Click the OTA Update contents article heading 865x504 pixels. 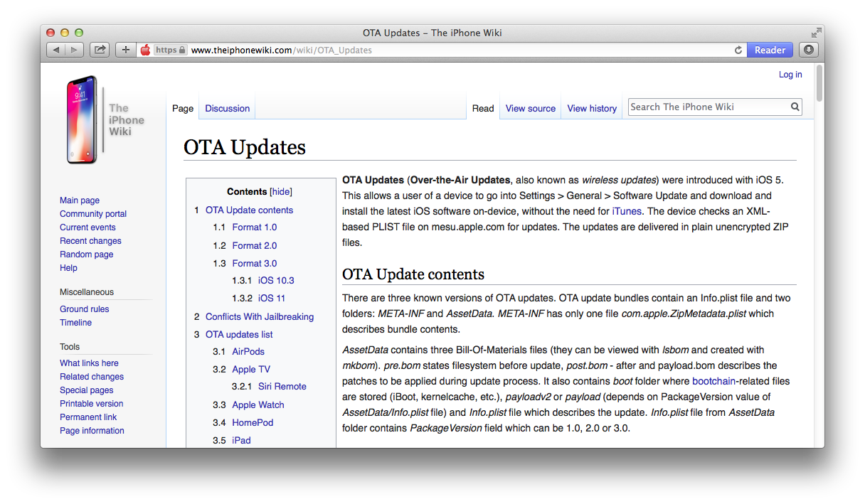click(x=413, y=274)
